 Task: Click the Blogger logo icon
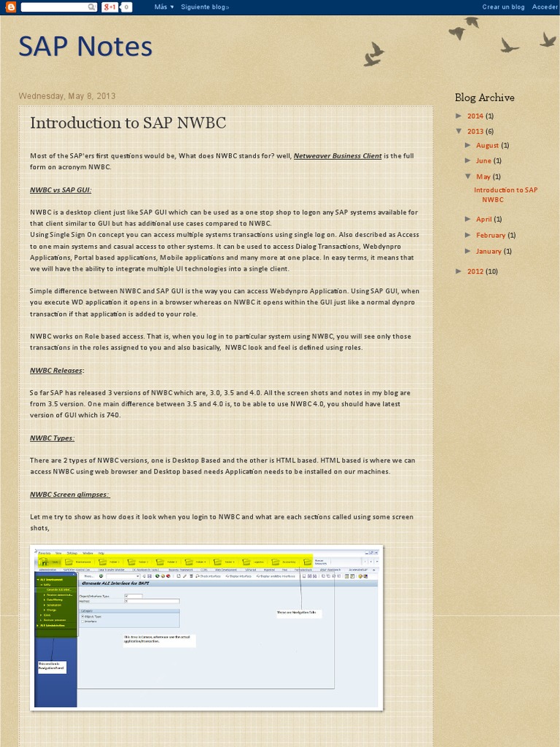(10, 7)
